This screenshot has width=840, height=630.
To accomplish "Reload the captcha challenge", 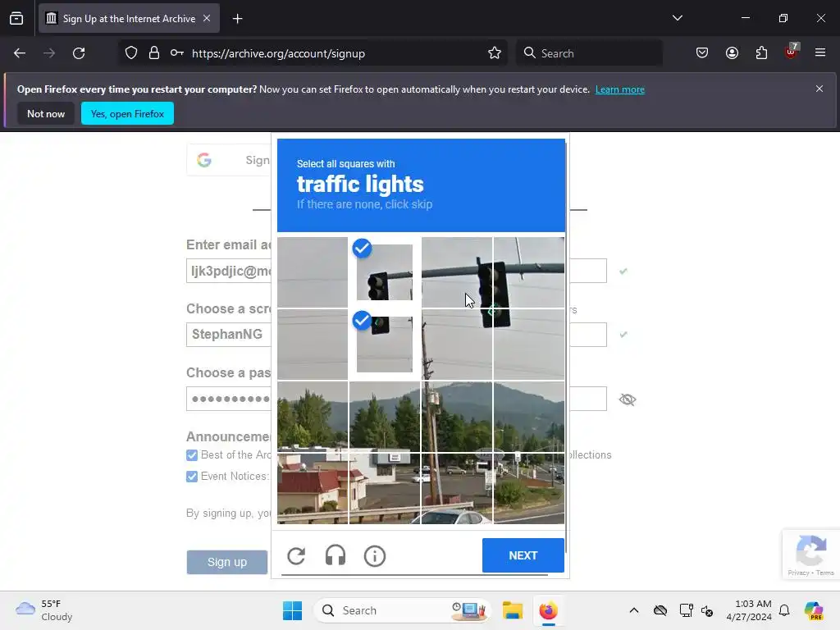I will click(296, 556).
